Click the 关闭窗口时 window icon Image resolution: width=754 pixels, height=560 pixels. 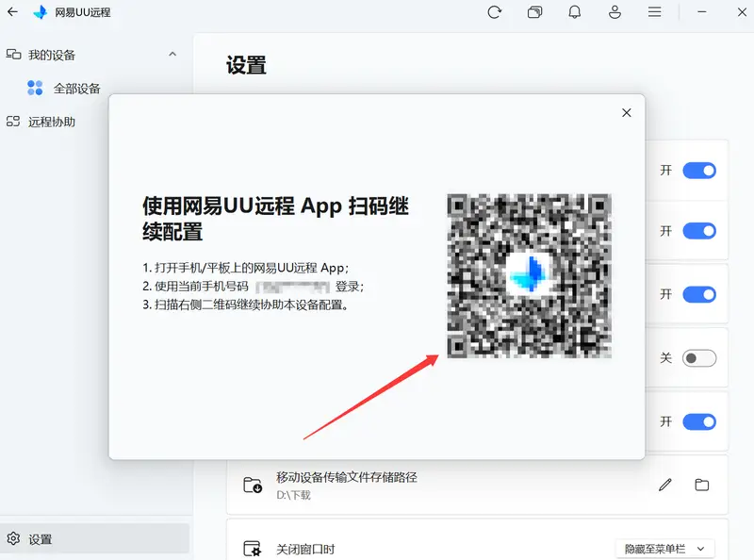[x=253, y=549]
